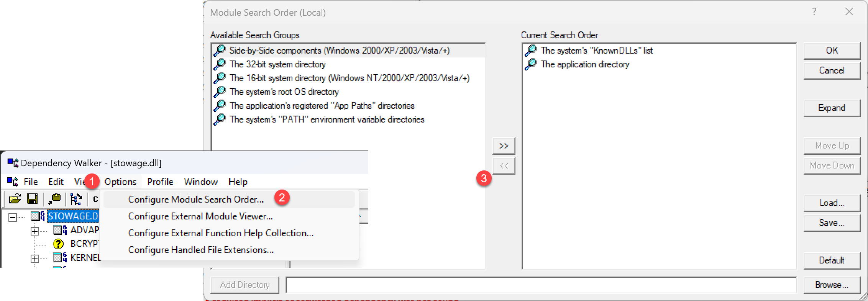Close the Module Search Order dialog
Viewport: 868px width, 301px height.
point(849,12)
